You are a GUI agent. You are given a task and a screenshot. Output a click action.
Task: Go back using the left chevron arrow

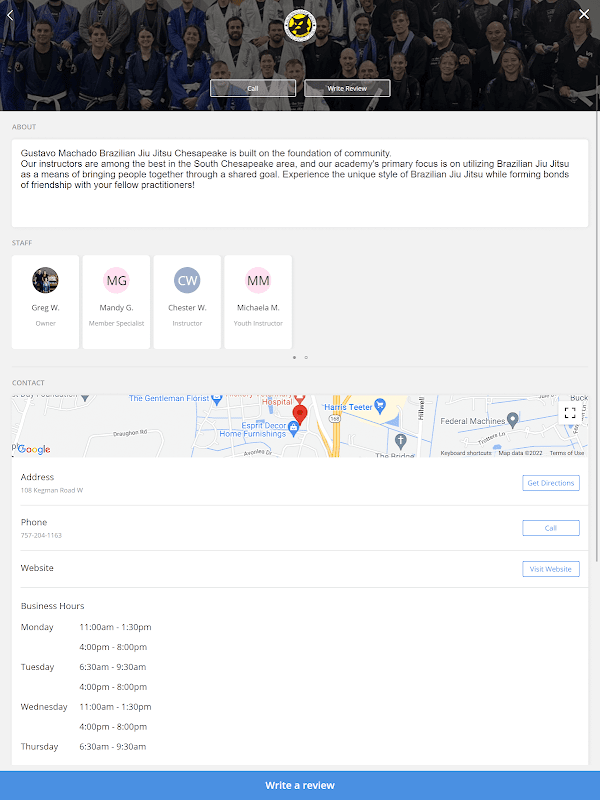click(10, 15)
